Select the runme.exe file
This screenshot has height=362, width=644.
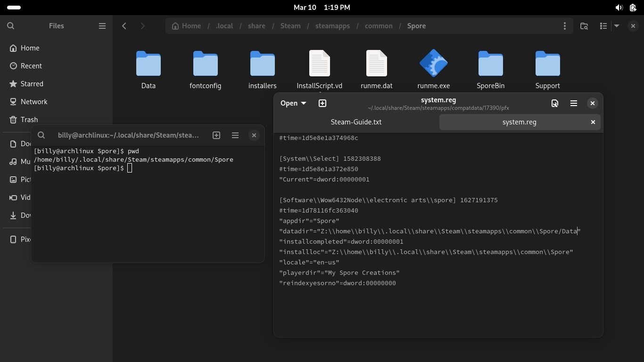coord(434,70)
